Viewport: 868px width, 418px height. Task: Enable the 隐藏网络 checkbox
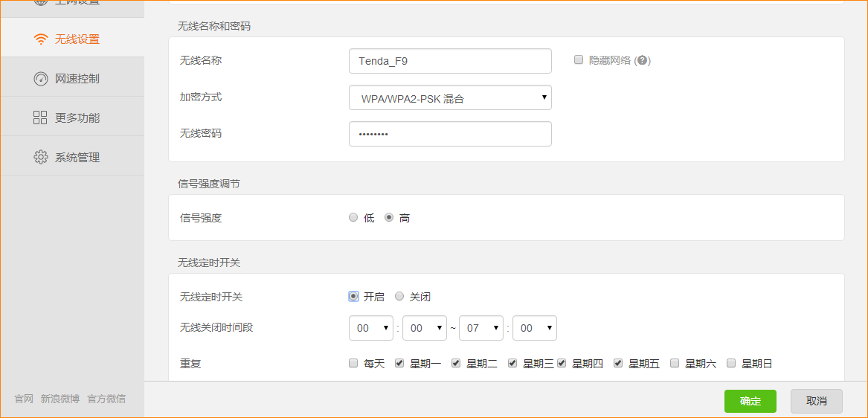pos(579,60)
